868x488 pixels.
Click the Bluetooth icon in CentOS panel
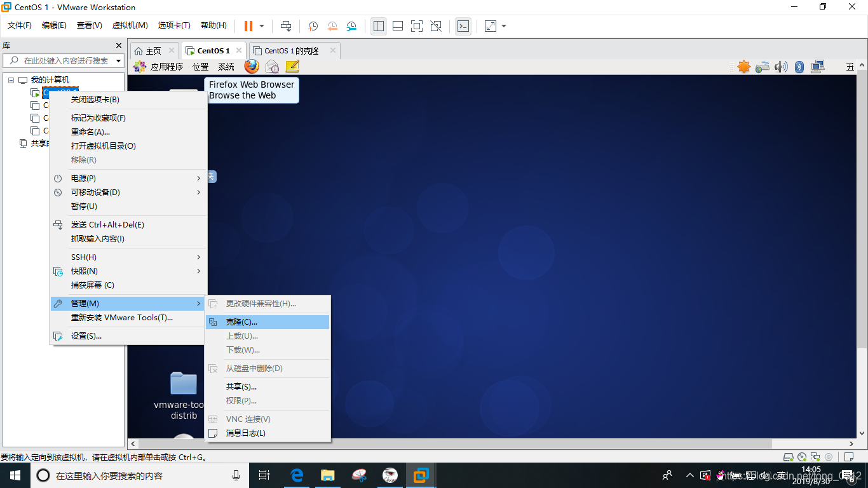click(x=799, y=67)
